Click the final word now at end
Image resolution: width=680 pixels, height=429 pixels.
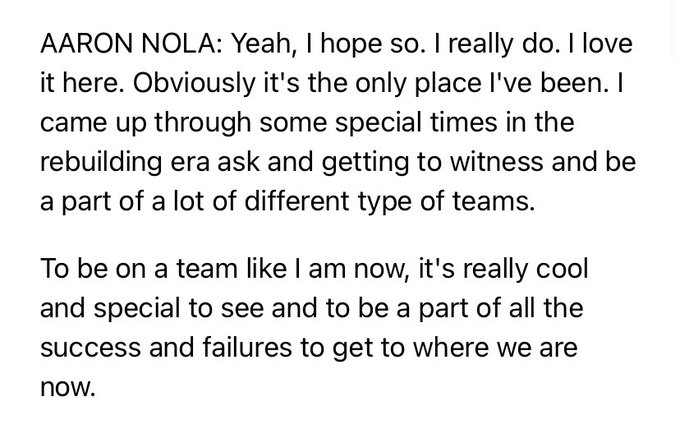click(67, 387)
